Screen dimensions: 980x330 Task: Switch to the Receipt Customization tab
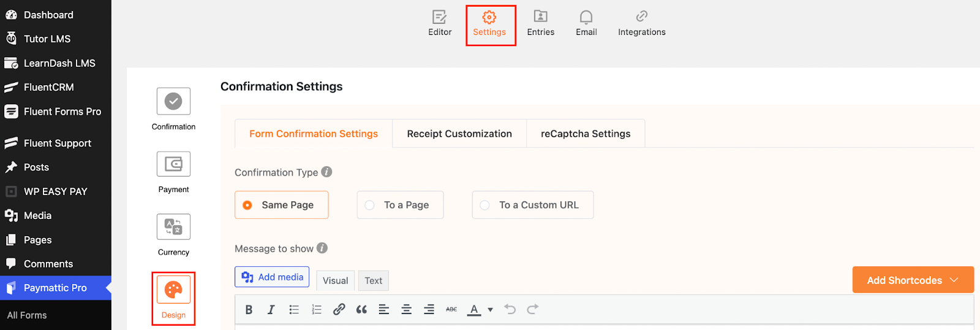tap(459, 134)
